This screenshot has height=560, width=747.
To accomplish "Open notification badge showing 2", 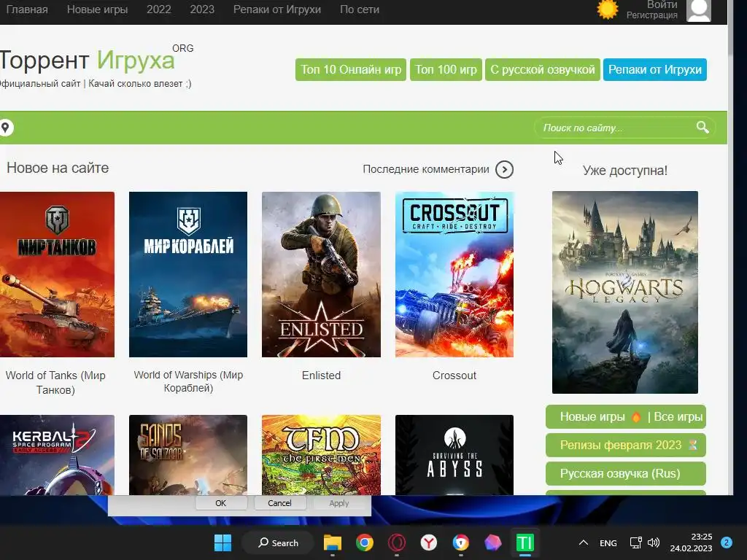I will (727, 542).
